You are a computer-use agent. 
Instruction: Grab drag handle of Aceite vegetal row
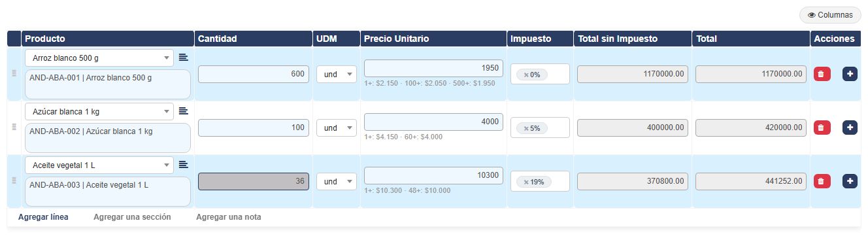point(14,180)
